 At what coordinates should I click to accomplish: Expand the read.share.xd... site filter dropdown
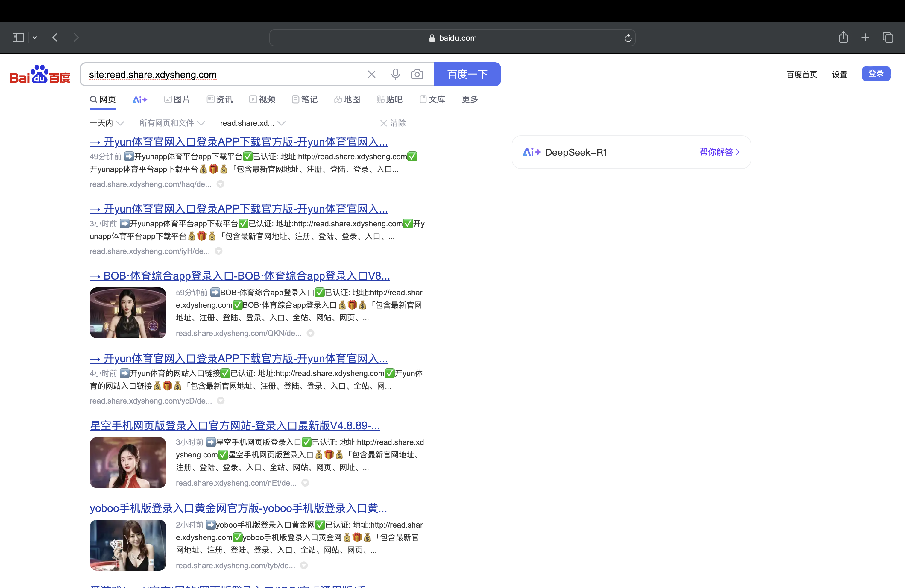253,123
